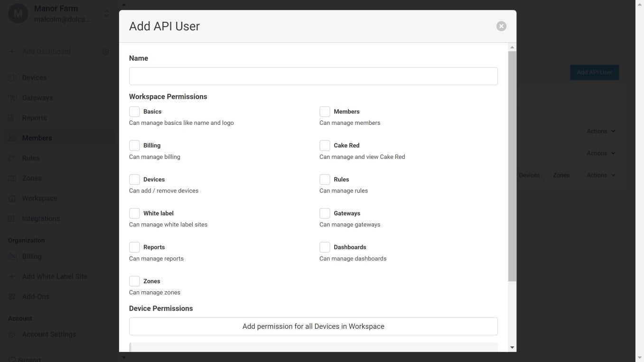This screenshot has height=362, width=644.
Task: Click Add permission for all Devices in Workspace
Action: (x=313, y=326)
